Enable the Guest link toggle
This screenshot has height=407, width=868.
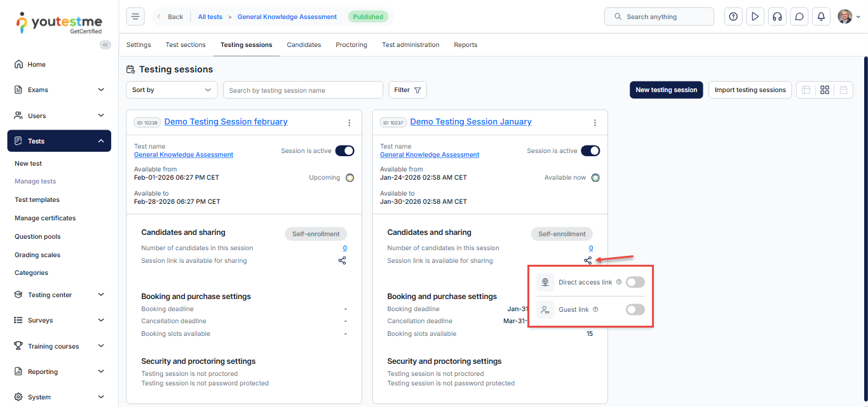pos(635,309)
